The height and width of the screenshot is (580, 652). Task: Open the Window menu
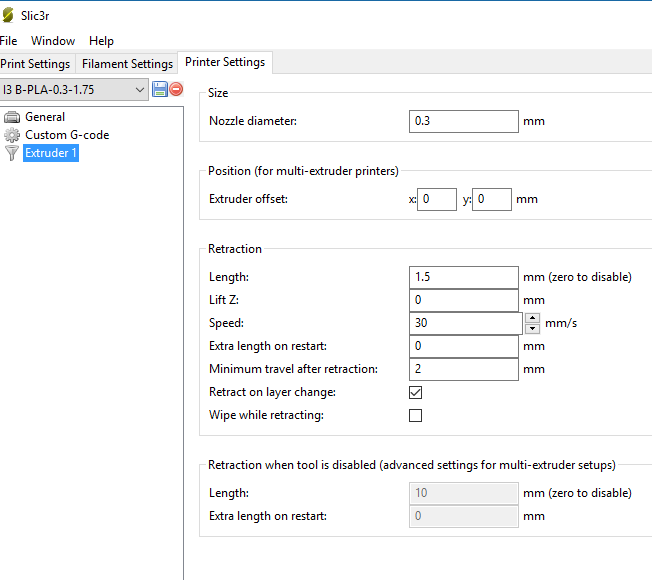coord(53,41)
